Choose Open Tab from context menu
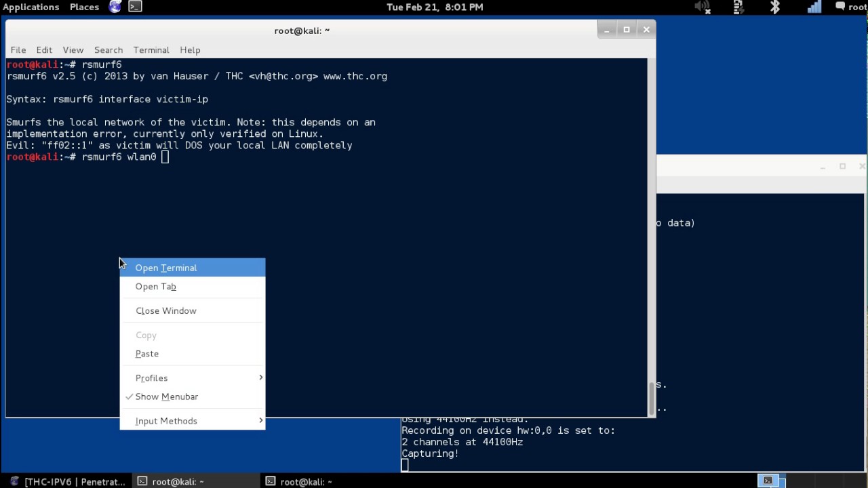 193,286
